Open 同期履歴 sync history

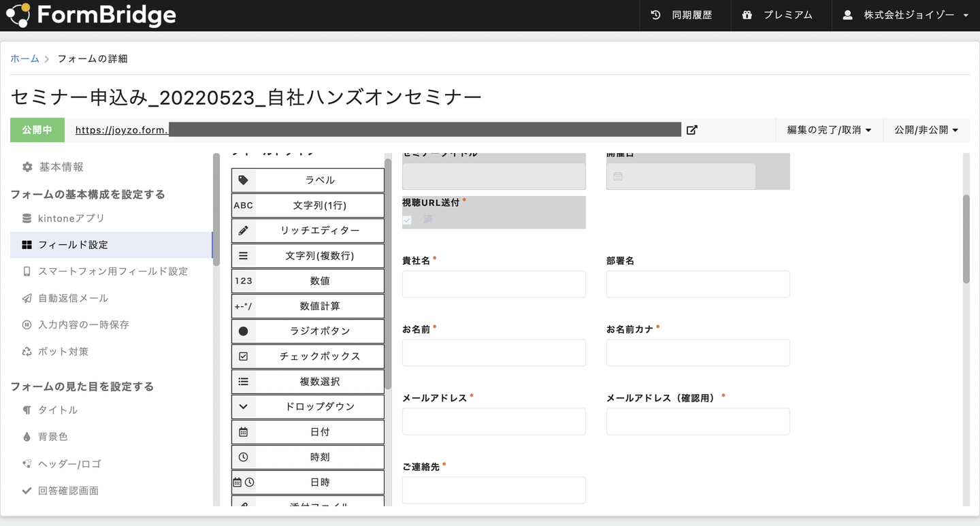682,15
